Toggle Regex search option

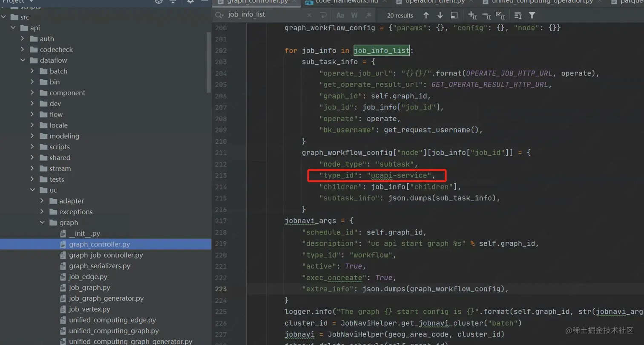click(x=368, y=15)
